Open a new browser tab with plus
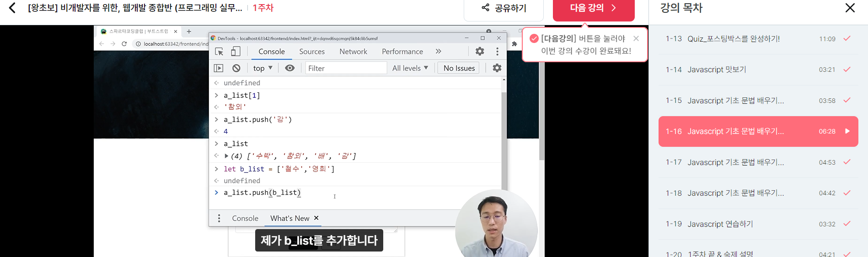Image resolution: width=868 pixels, height=257 pixels. 189,32
